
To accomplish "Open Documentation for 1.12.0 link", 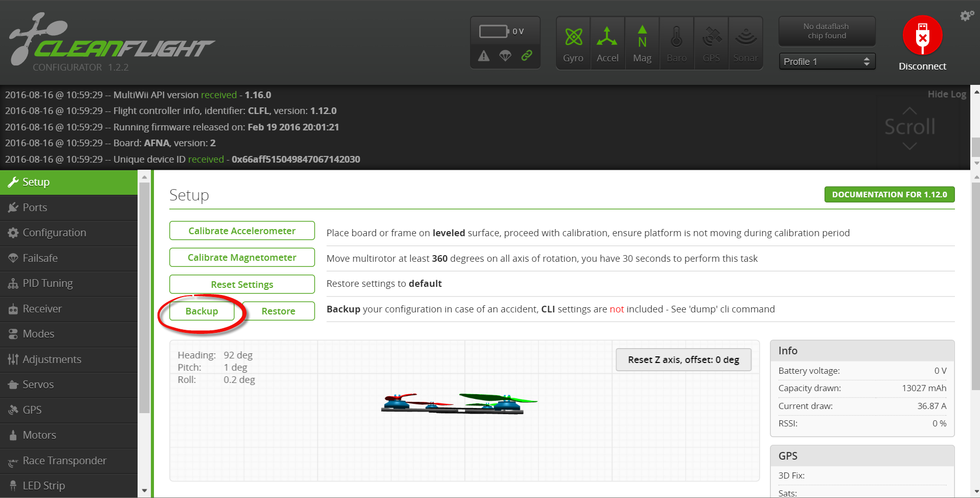I will click(x=889, y=194).
